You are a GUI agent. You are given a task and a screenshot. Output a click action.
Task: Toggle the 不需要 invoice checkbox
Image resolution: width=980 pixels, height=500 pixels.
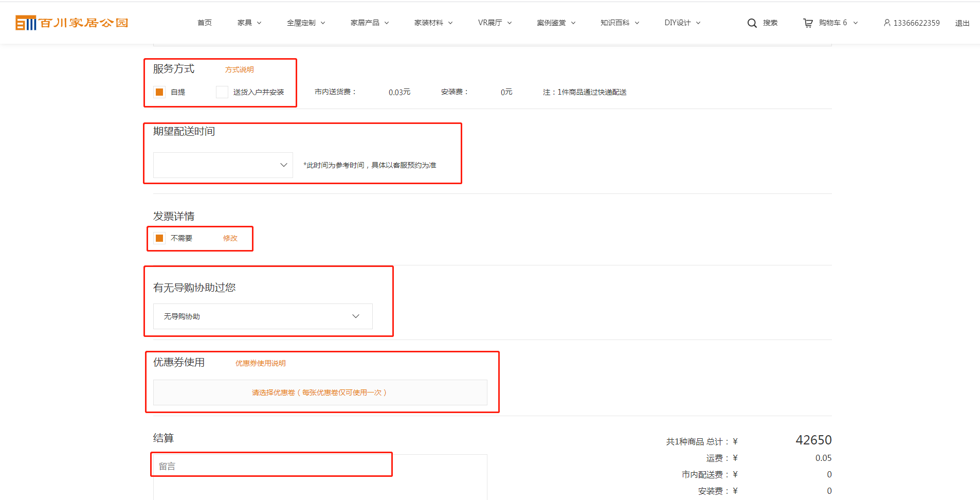point(159,238)
